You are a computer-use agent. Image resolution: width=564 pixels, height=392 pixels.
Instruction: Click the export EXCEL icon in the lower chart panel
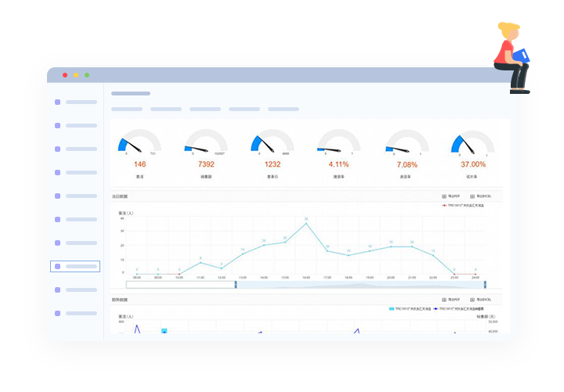[x=472, y=300]
